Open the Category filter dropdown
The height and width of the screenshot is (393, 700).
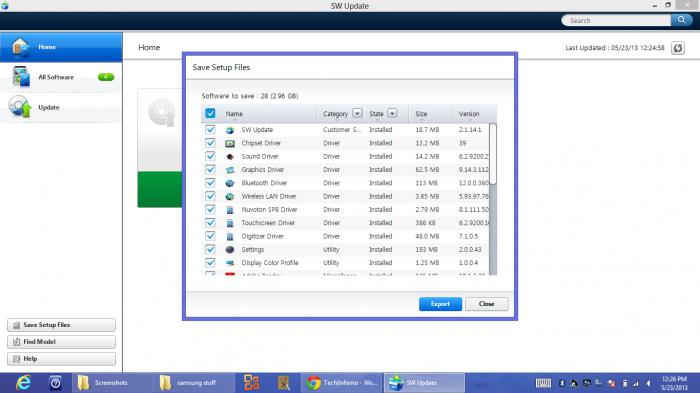click(x=357, y=113)
